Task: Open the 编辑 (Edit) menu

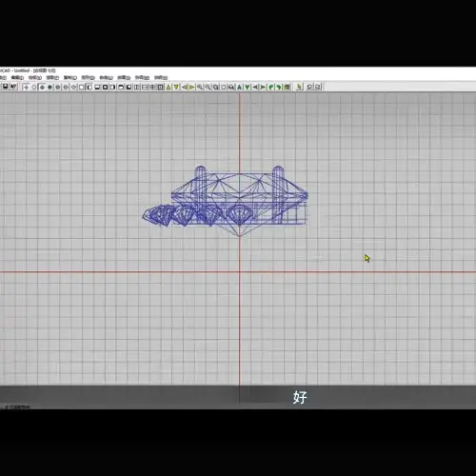Action: pos(17,77)
